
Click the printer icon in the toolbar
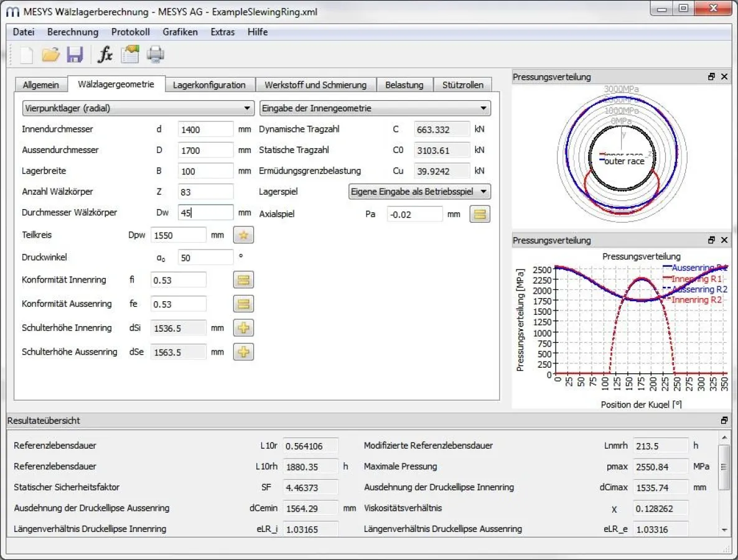pos(156,55)
